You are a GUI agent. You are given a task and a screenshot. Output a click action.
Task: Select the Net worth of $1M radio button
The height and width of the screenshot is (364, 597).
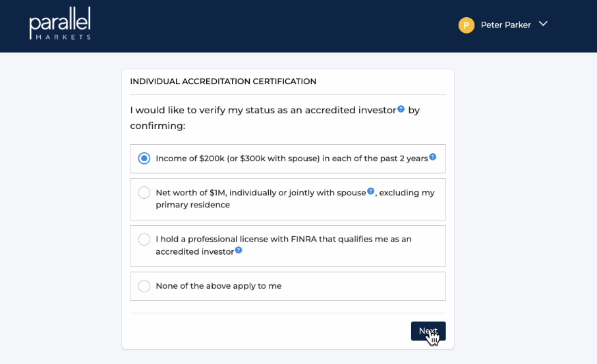144,192
